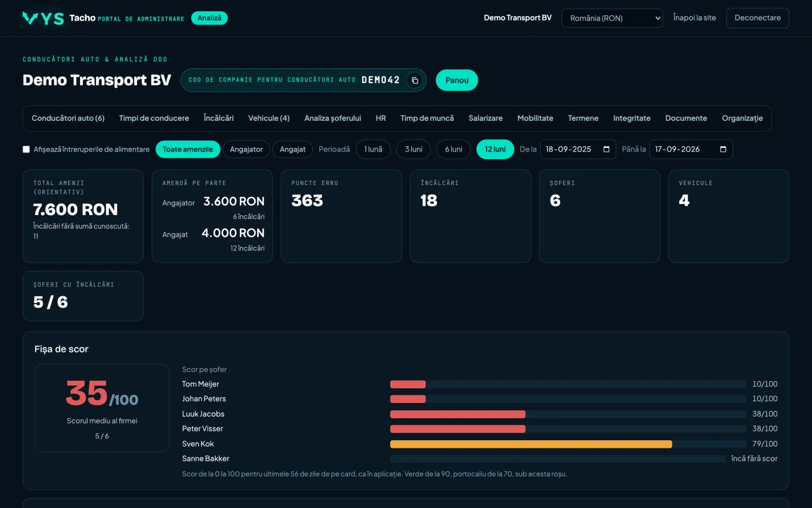Switch to the Termene tab
Image resolution: width=812 pixels, height=508 pixels.
point(583,118)
